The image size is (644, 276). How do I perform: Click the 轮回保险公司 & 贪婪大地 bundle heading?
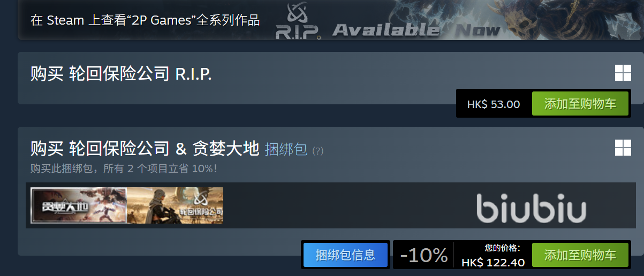click(145, 148)
